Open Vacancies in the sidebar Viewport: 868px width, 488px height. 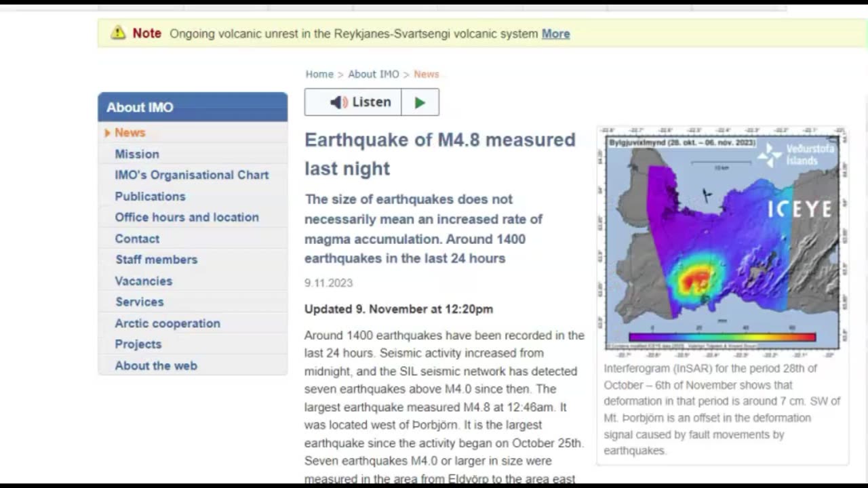pos(143,281)
